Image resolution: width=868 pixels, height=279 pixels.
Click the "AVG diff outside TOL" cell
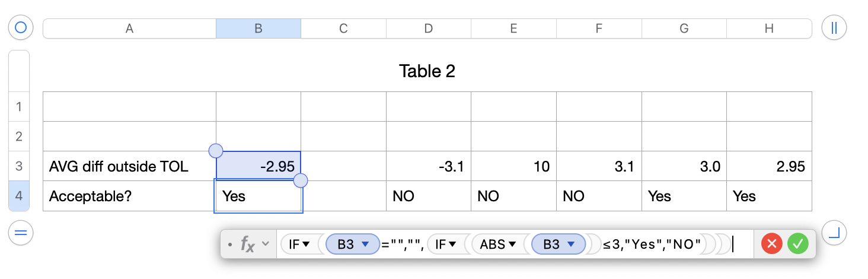129,167
